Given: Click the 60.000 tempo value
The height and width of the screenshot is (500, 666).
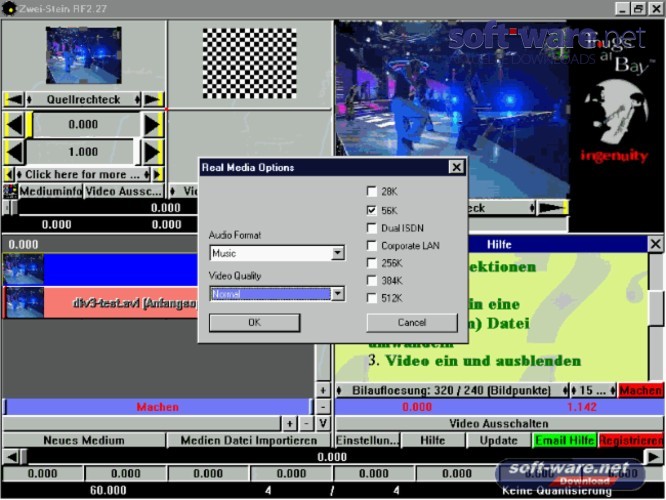Looking at the screenshot, I should [x=108, y=491].
